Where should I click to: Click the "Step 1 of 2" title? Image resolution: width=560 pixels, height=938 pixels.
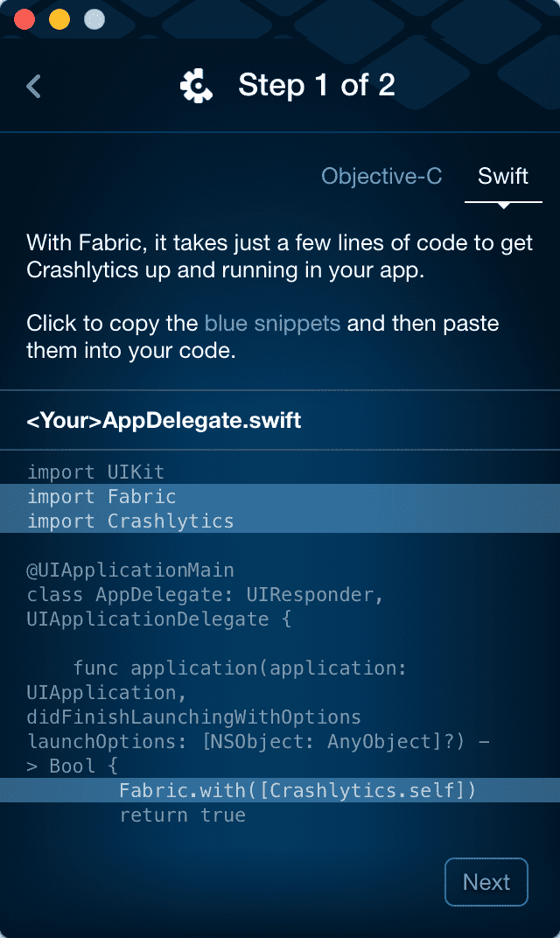coord(316,85)
